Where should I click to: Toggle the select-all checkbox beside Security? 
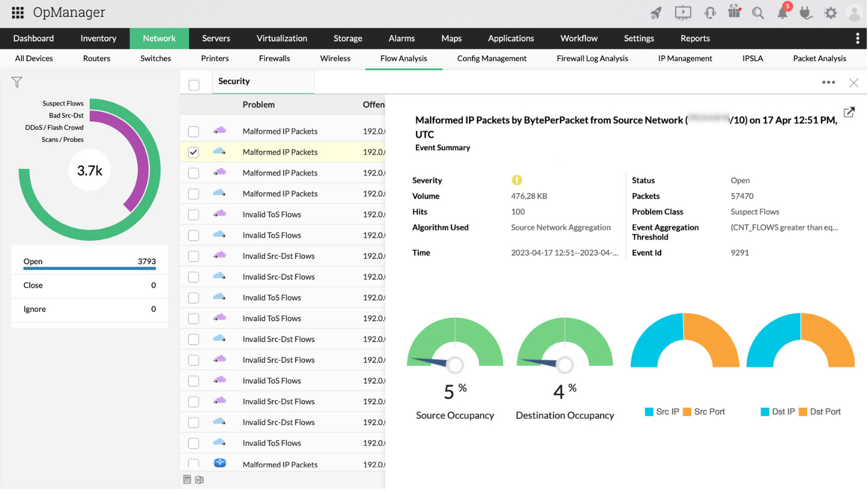coord(194,85)
